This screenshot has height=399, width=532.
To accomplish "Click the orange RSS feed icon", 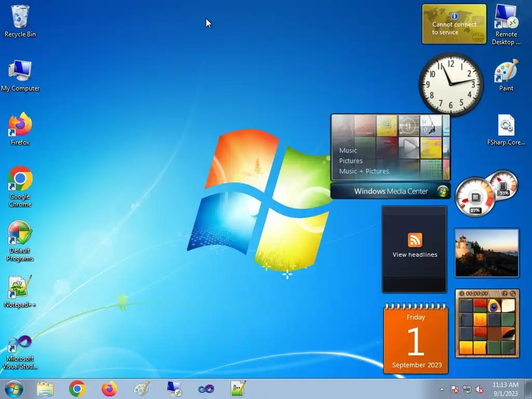I will (x=415, y=240).
